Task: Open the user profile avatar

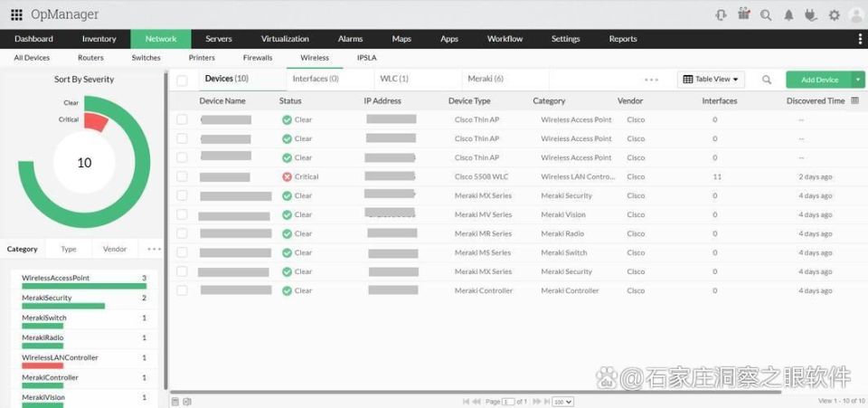Action: point(856,15)
